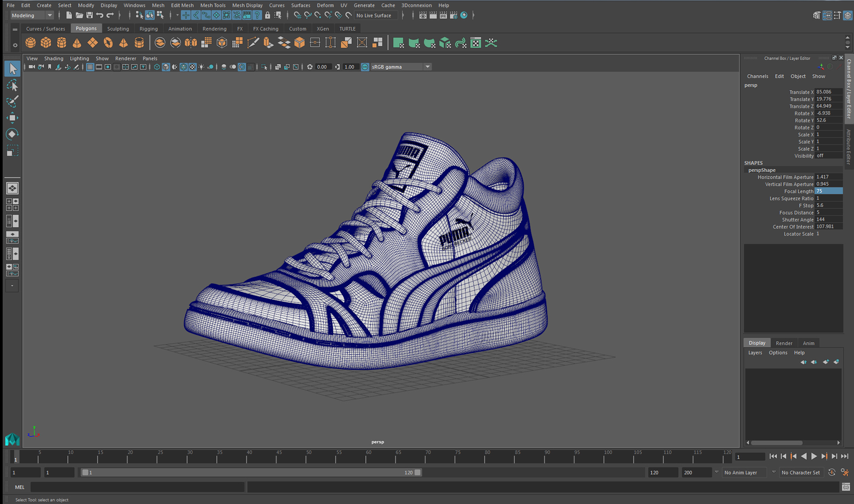The width and height of the screenshot is (854, 504).
Task: Collapse the persp Shape section
Action: click(x=761, y=170)
